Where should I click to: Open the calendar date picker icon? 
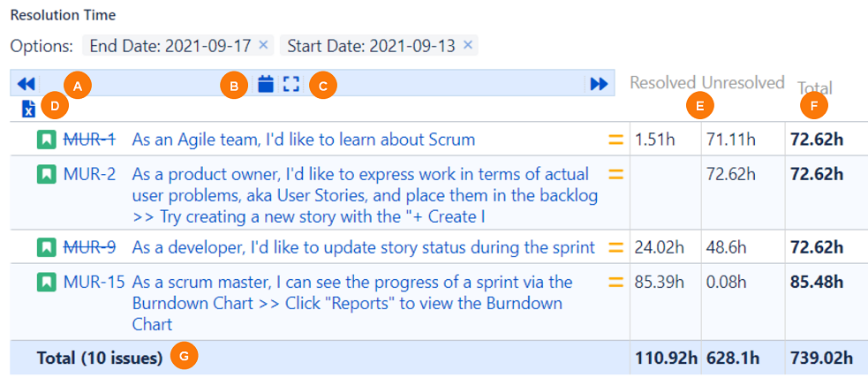coord(265,84)
